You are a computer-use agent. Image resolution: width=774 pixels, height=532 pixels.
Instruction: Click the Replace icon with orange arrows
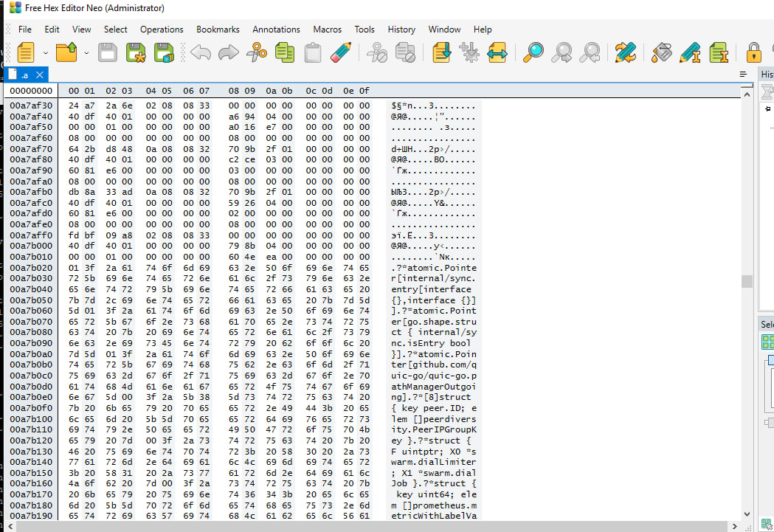pyautogui.click(x=625, y=52)
